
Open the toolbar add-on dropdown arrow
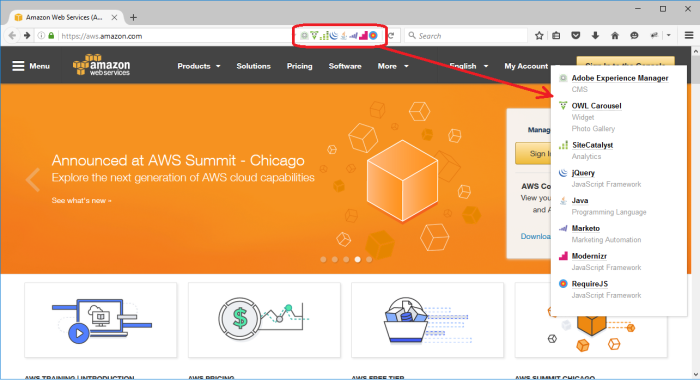pyautogui.click(x=669, y=35)
